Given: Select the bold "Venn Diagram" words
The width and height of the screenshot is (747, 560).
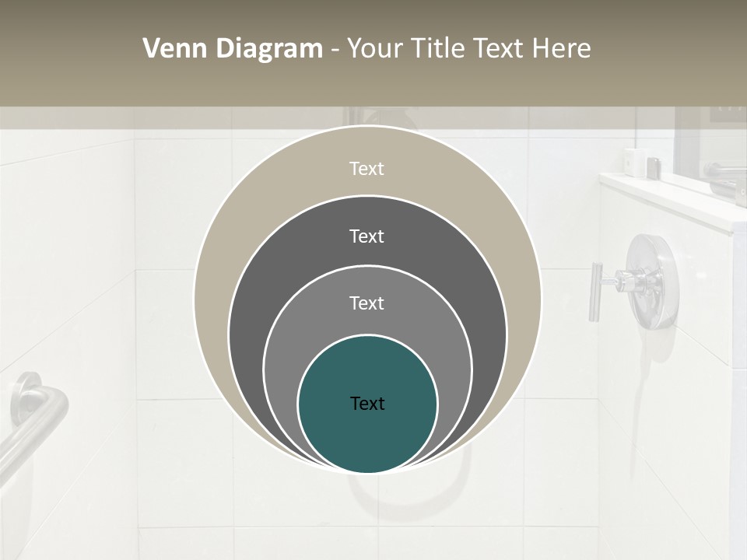Looking at the screenshot, I should 233,49.
